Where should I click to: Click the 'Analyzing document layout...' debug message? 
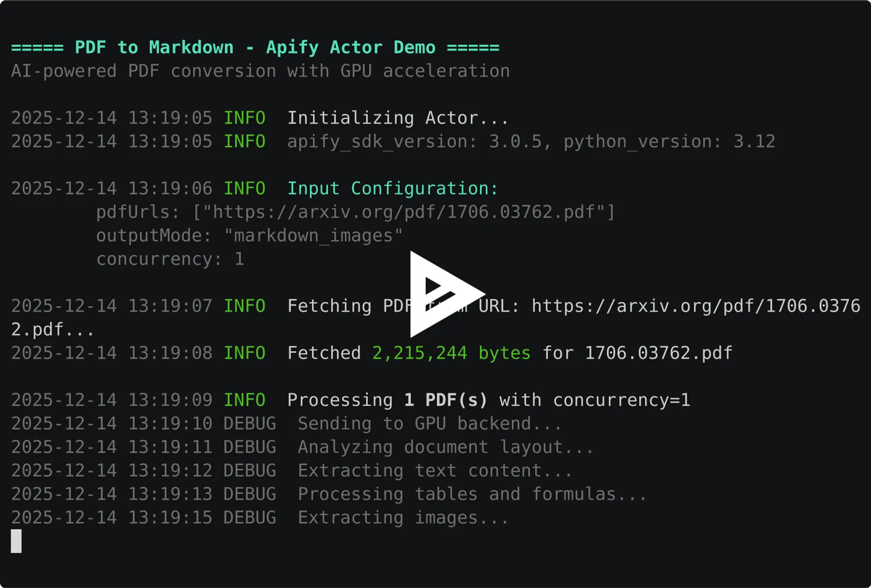click(446, 447)
